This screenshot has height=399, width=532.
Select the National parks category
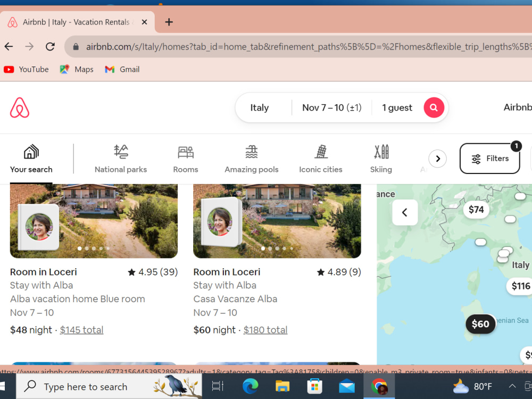tap(121, 159)
